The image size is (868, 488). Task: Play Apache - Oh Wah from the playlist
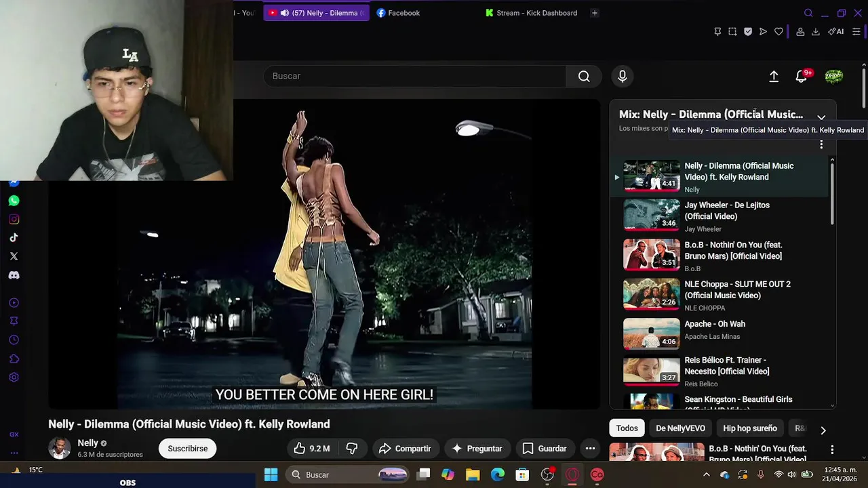pyautogui.click(x=719, y=335)
